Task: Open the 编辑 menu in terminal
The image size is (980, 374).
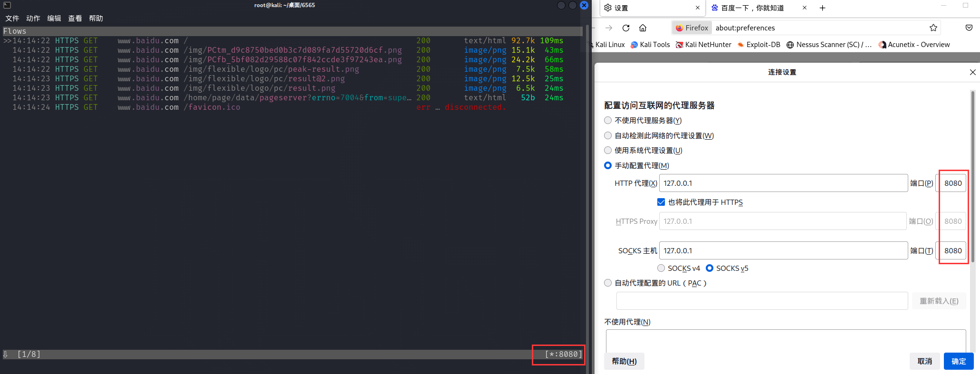Action: click(54, 19)
